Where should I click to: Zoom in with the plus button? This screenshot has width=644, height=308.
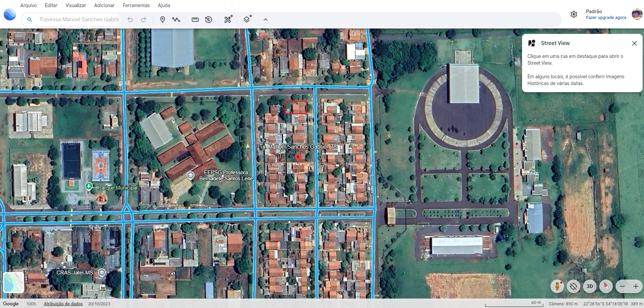pos(636,286)
